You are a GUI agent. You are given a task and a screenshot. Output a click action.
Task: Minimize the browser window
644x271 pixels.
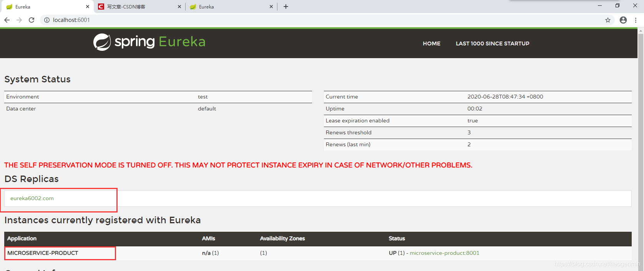(x=600, y=5)
